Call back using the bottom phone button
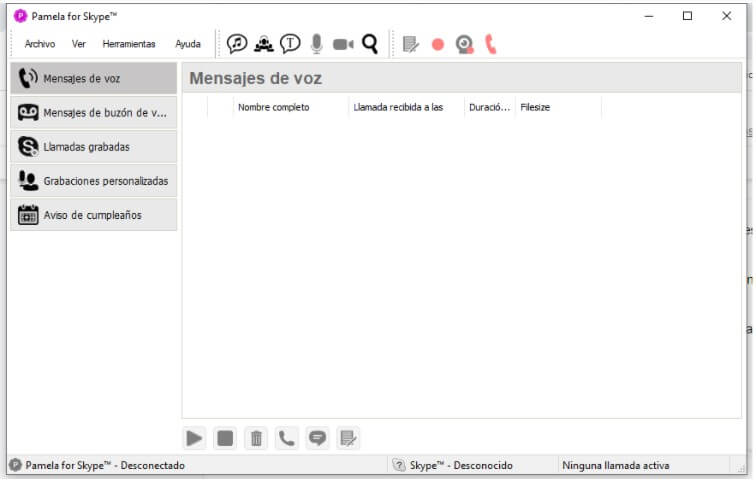Image resolution: width=756 pixels, height=484 pixels. point(287,439)
